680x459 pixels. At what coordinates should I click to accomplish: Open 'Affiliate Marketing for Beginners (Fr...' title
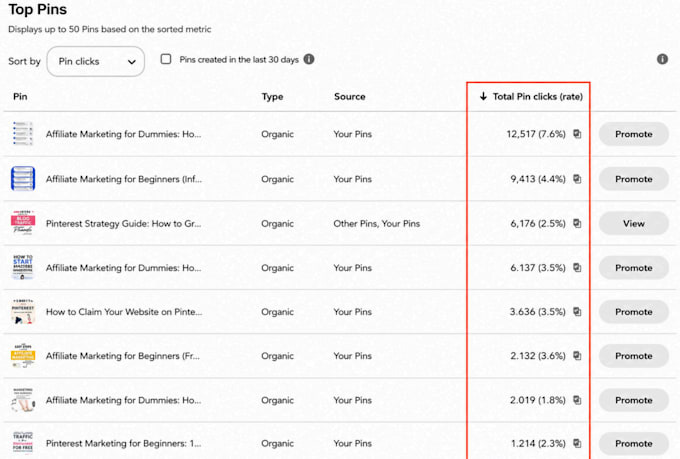pos(123,356)
